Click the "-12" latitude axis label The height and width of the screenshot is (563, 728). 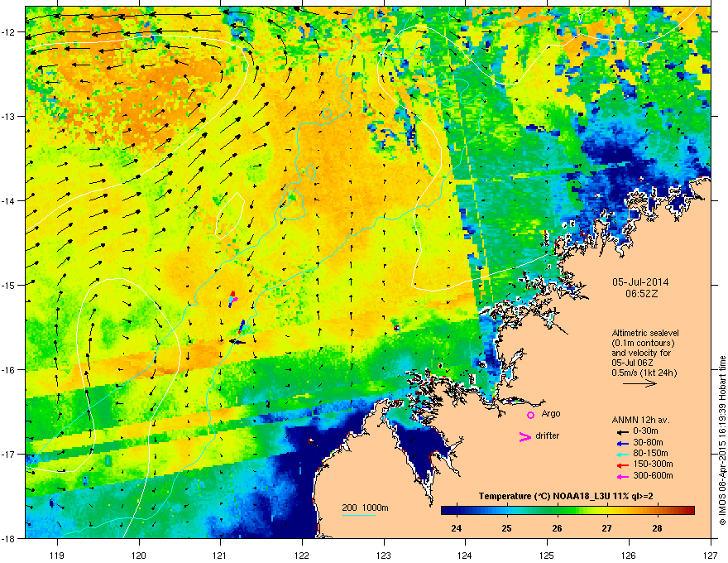9,32
